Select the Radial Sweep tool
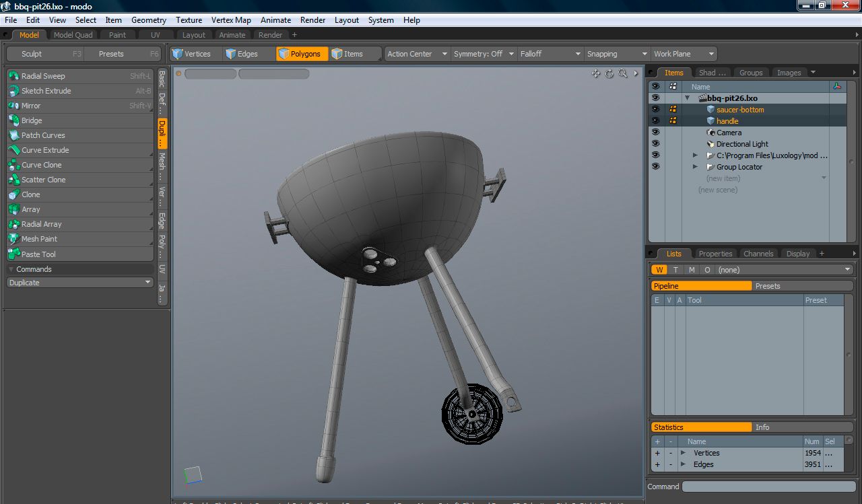The height and width of the screenshot is (504, 862). (x=40, y=75)
